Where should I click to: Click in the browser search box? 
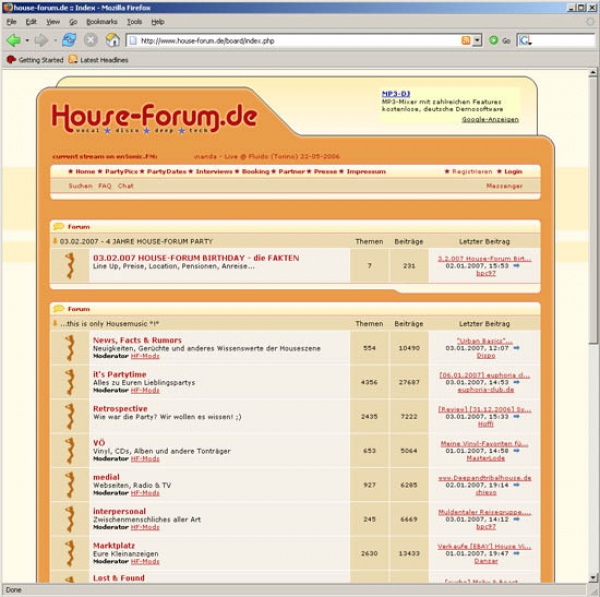point(563,41)
